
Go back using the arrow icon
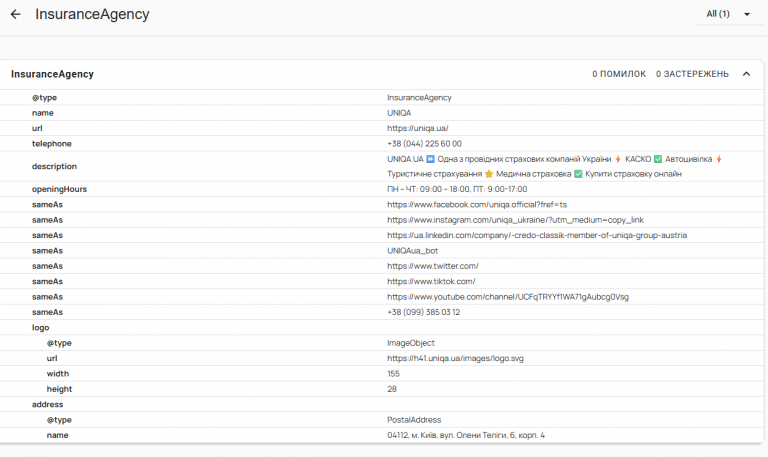pos(16,14)
